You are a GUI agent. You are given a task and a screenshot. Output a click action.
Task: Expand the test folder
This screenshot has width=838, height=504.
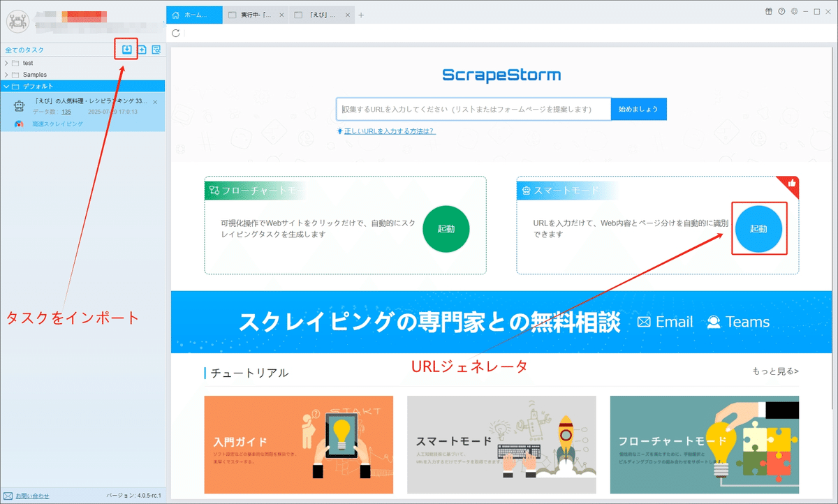6,63
